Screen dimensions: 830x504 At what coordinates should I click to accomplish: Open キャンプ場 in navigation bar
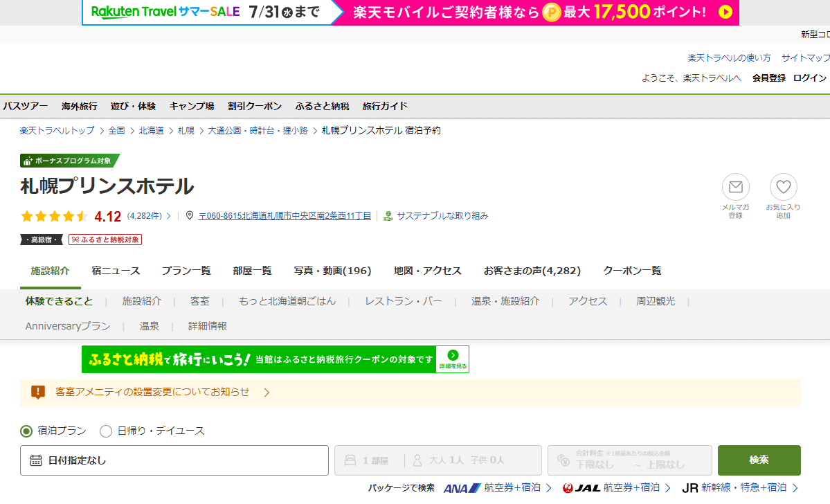[192, 106]
